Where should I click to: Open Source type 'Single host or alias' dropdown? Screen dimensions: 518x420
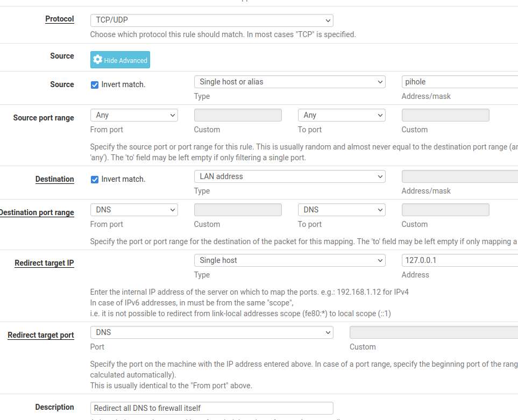(x=289, y=82)
